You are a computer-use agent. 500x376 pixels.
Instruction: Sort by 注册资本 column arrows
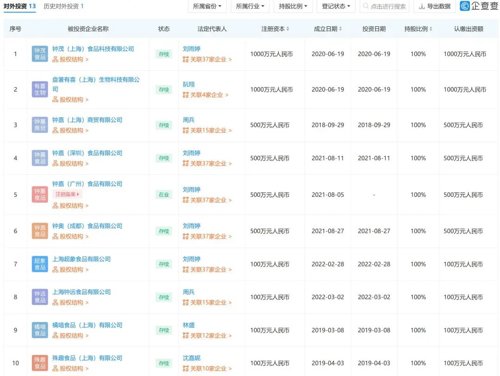pyautogui.click(x=287, y=29)
